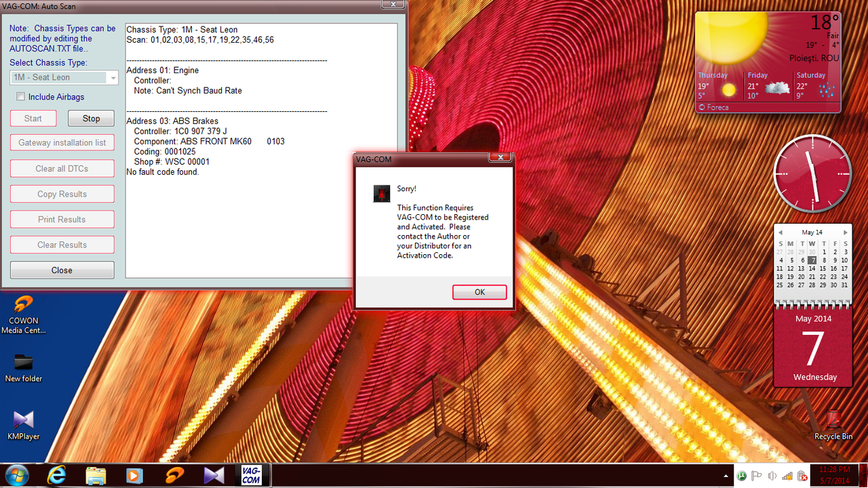Go to next month in calendar gadget
868x488 pixels.
coord(845,232)
